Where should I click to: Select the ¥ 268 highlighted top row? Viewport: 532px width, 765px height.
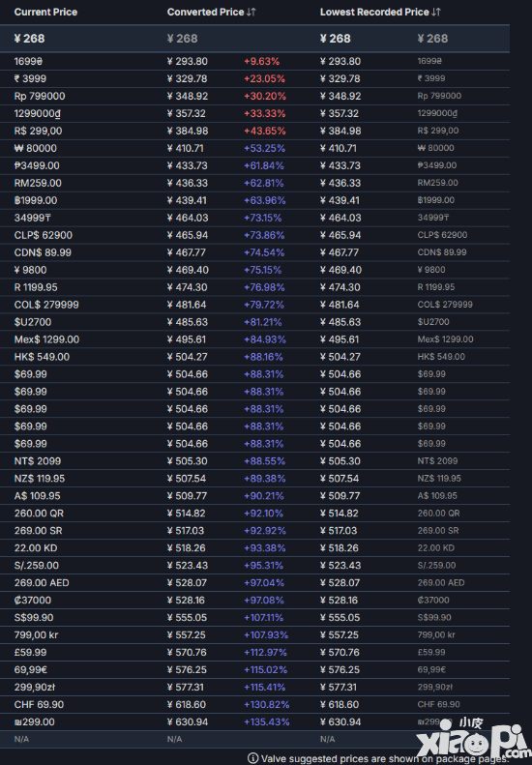point(254,39)
